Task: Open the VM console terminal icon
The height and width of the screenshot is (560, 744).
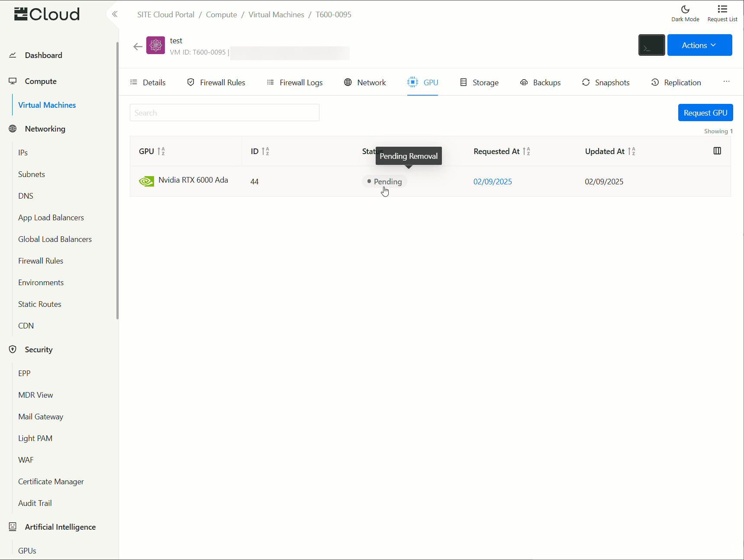Action: pyautogui.click(x=651, y=45)
